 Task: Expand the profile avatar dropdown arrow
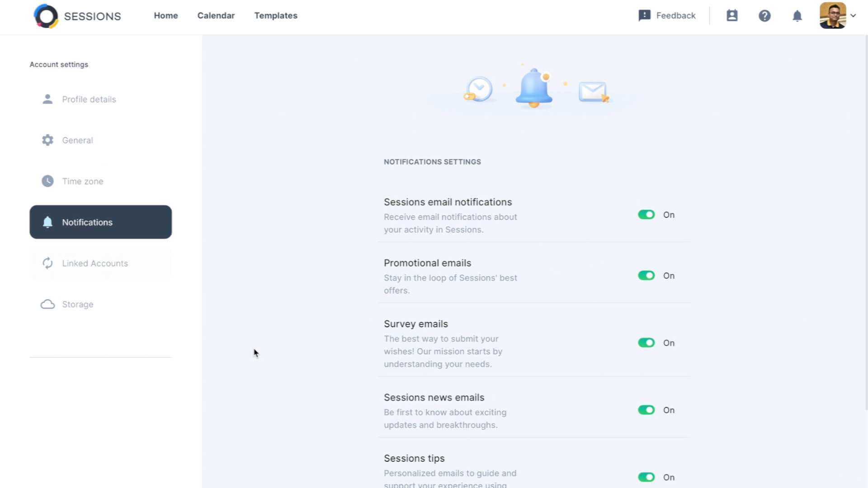click(x=853, y=15)
